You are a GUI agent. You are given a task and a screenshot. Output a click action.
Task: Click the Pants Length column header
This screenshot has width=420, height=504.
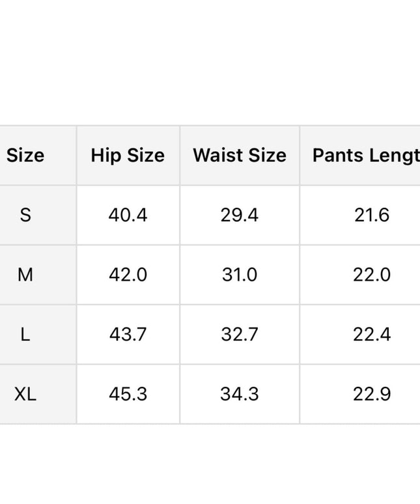(x=365, y=155)
